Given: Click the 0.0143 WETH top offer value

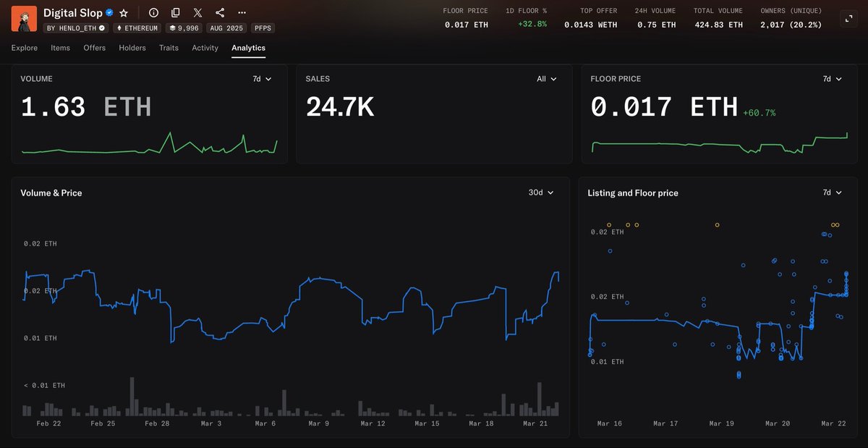Looking at the screenshot, I should (x=590, y=25).
